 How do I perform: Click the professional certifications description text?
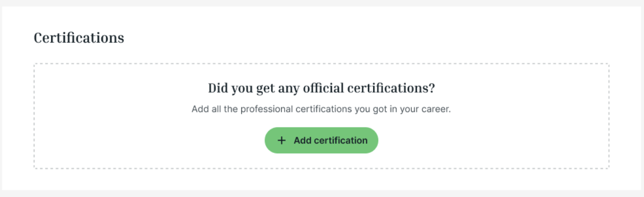click(x=321, y=110)
